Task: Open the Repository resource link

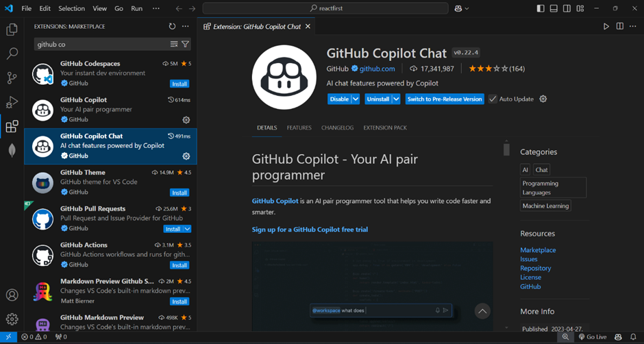Action: pyautogui.click(x=536, y=268)
